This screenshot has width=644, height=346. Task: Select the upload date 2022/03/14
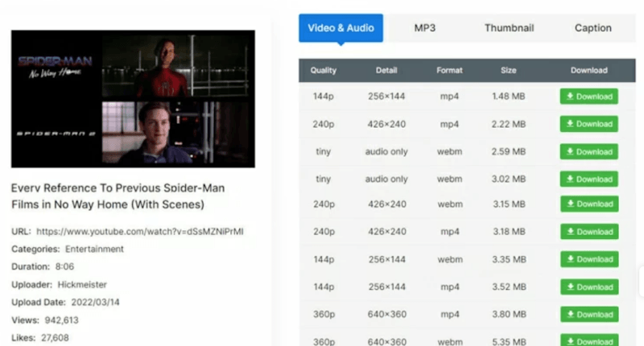click(96, 303)
